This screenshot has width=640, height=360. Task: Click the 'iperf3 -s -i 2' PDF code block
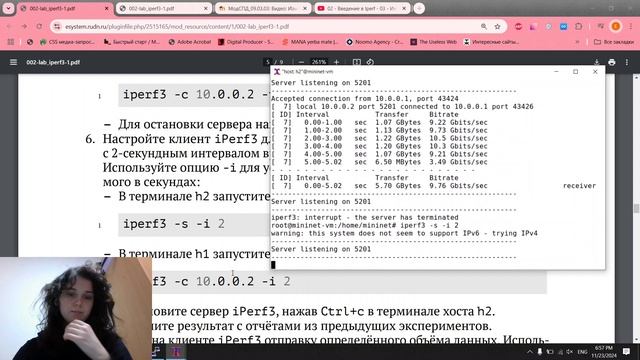[x=194, y=224]
